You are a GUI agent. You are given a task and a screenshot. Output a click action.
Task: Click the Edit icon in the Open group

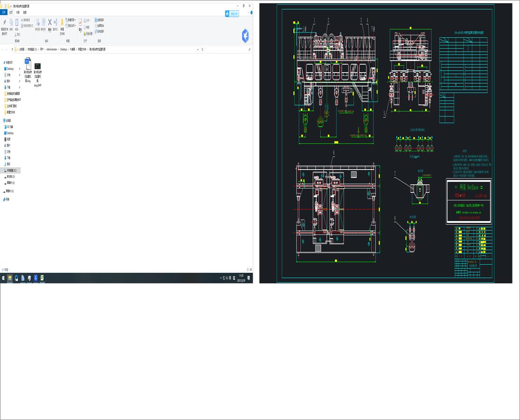[87, 27]
